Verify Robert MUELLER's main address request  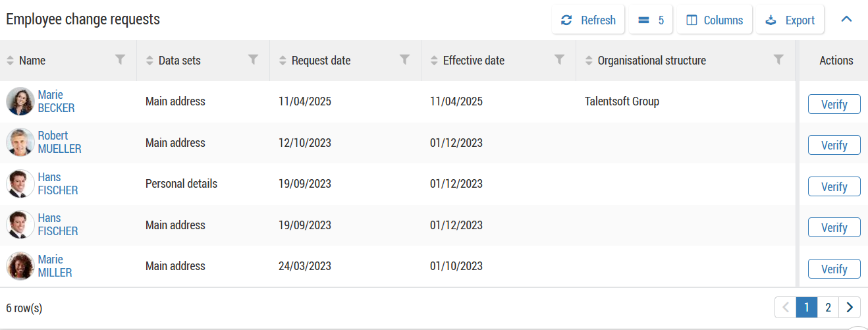click(x=834, y=145)
